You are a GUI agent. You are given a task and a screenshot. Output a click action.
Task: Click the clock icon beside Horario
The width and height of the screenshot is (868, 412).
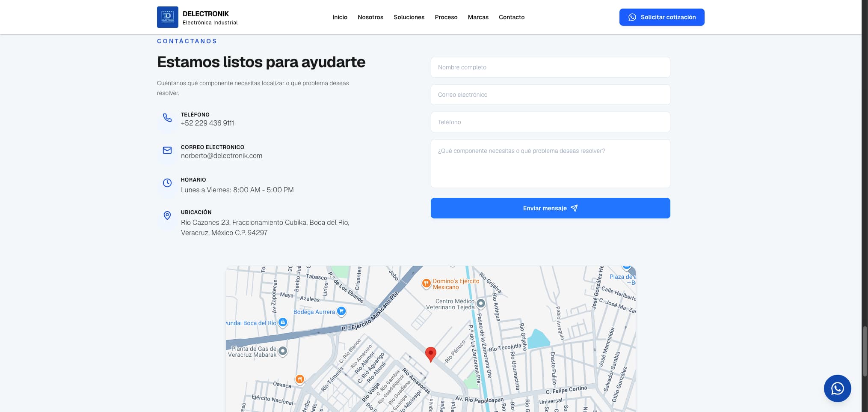click(167, 183)
